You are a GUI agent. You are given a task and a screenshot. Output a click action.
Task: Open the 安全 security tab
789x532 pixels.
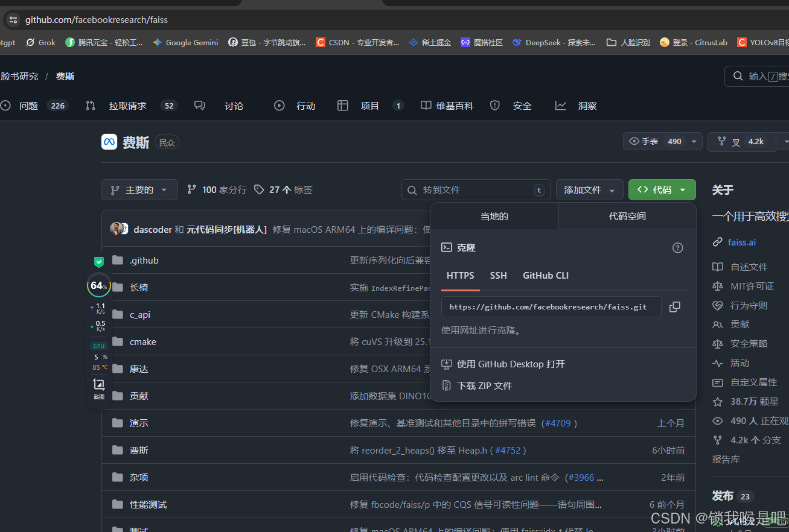point(511,106)
